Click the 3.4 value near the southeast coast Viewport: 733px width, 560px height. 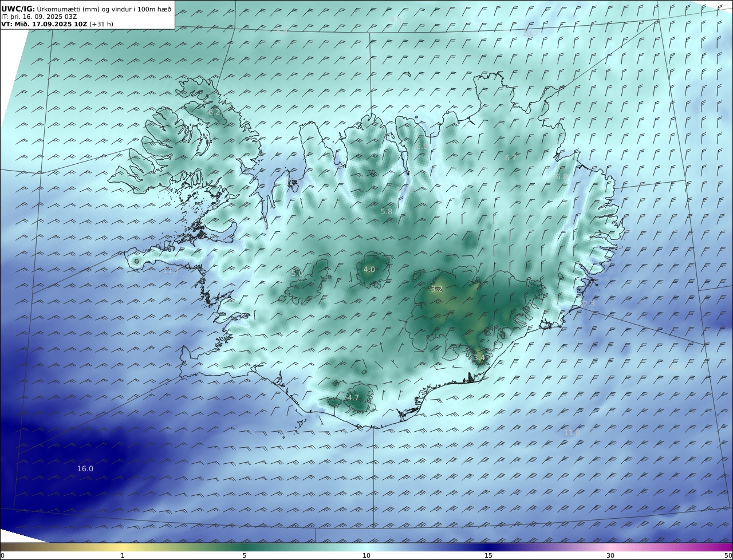[479, 357]
